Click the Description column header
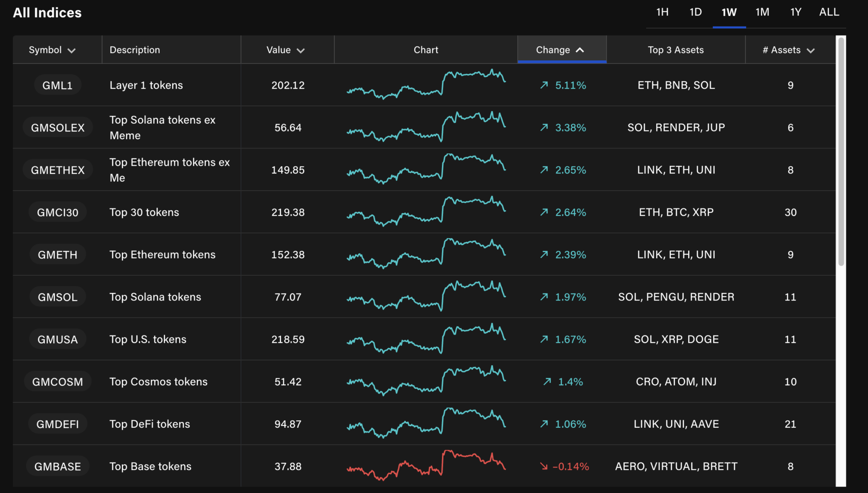This screenshot has width=868, height=493. 135,50
